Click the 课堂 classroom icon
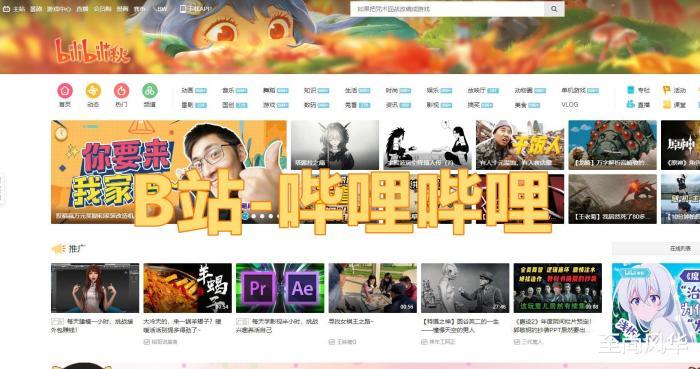 667,104
